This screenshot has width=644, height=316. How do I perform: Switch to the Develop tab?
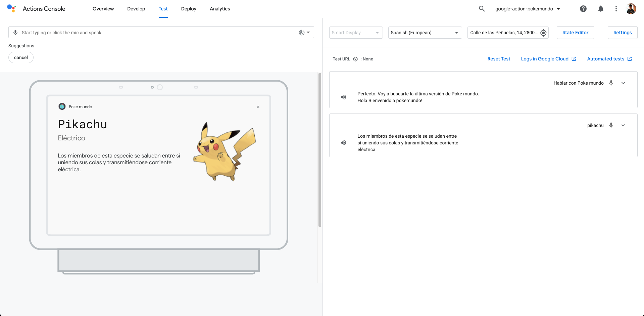pos(136,9)
